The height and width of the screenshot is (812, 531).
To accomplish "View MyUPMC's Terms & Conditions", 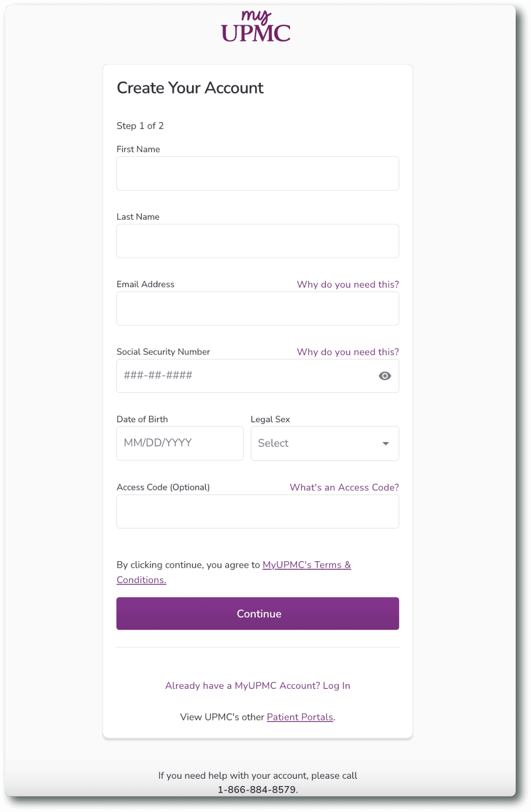I will 306,565.
